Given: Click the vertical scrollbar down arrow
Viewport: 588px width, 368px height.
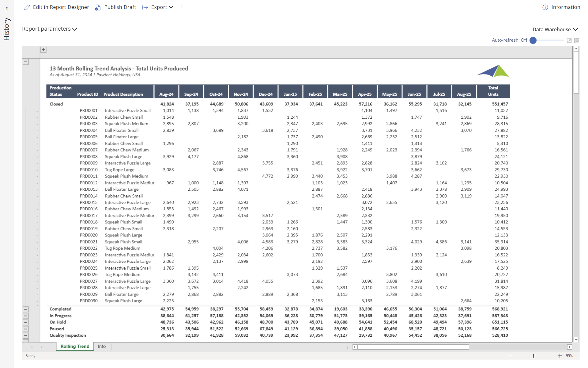Looking at the screenshot, I should [576, 339].
